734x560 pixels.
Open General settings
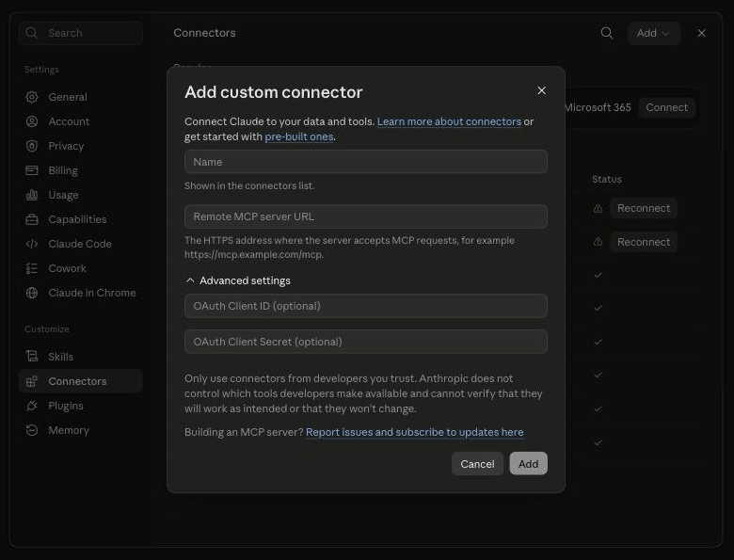coord(81,97)
